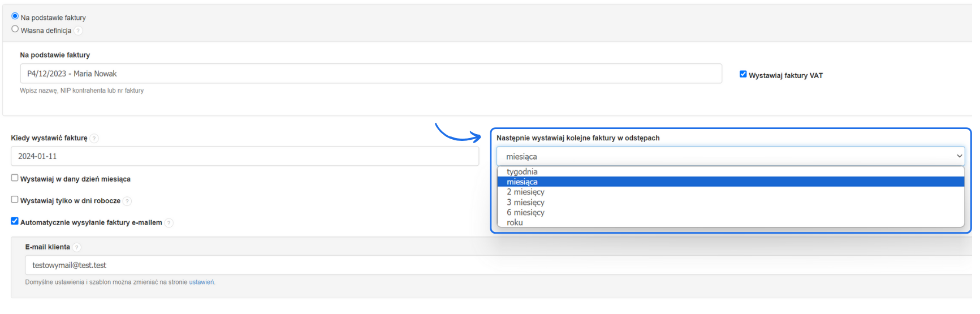Pick the highlighted miesiąca option
Screen dimensions: 980x314
[x=522, y=182]
